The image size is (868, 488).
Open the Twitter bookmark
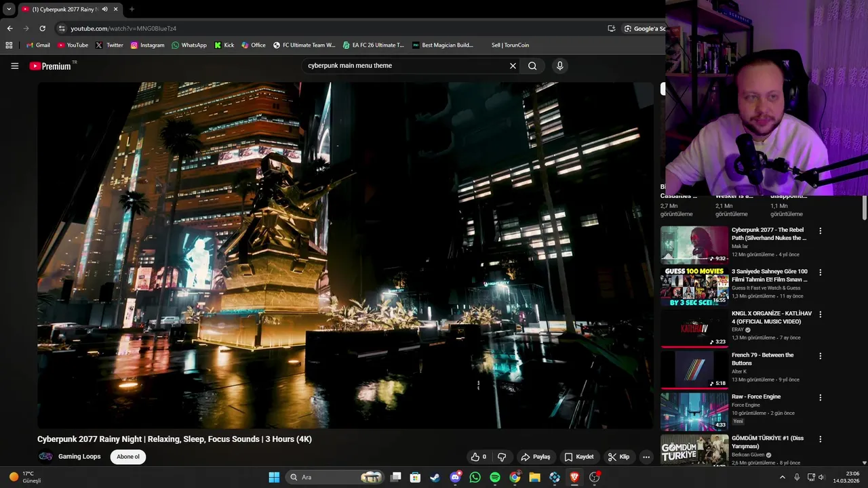pos(109,45)
